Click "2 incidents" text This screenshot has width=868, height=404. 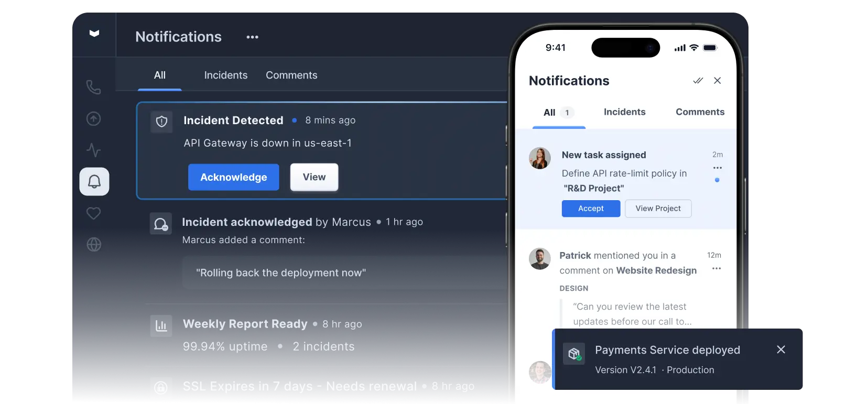(323, 347)
